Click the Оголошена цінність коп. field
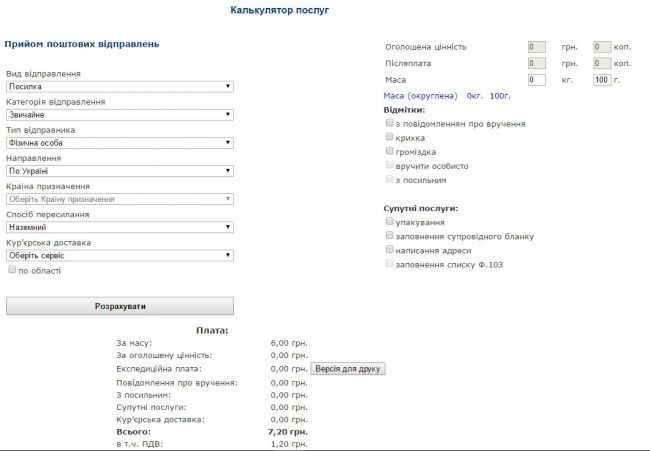The image size is (650, 451). tap(601, 47)
